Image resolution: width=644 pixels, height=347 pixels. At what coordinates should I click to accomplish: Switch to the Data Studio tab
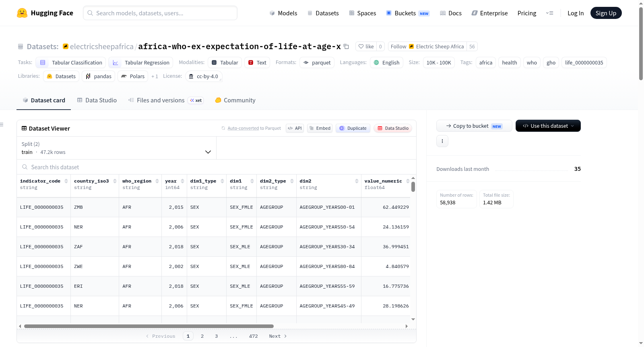(97, 100)
